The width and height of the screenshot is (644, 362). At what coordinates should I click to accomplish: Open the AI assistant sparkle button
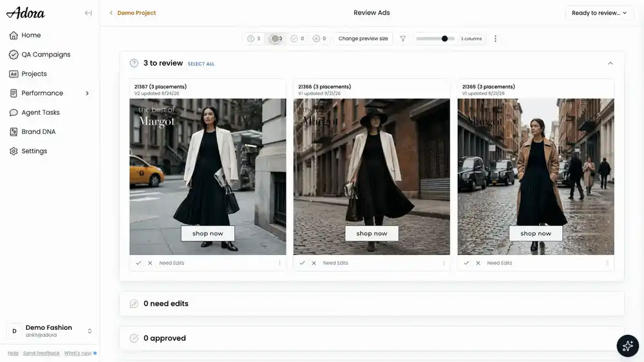click(x=627, y=346)
